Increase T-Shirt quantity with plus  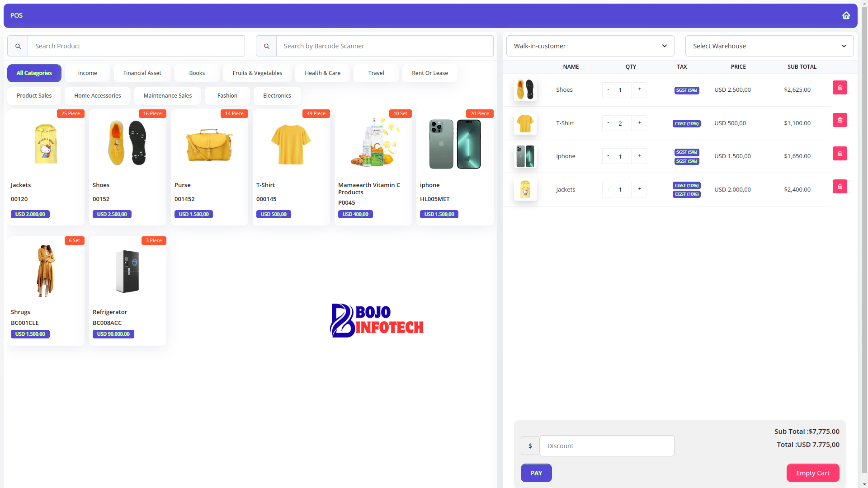[x=639, y=123]
